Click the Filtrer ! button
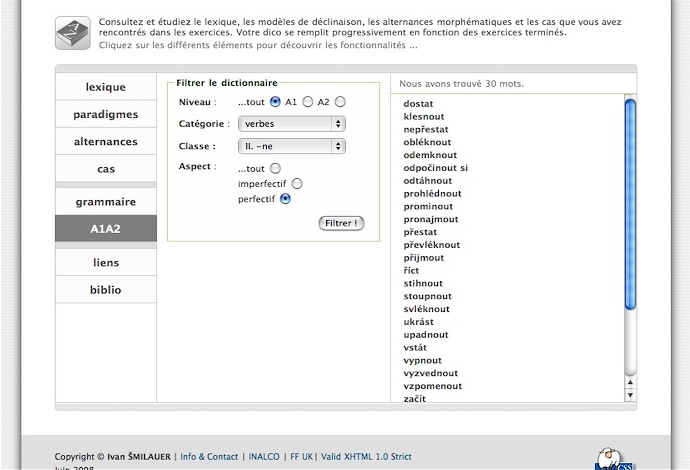The image size is (690, 470). [341, 223]
